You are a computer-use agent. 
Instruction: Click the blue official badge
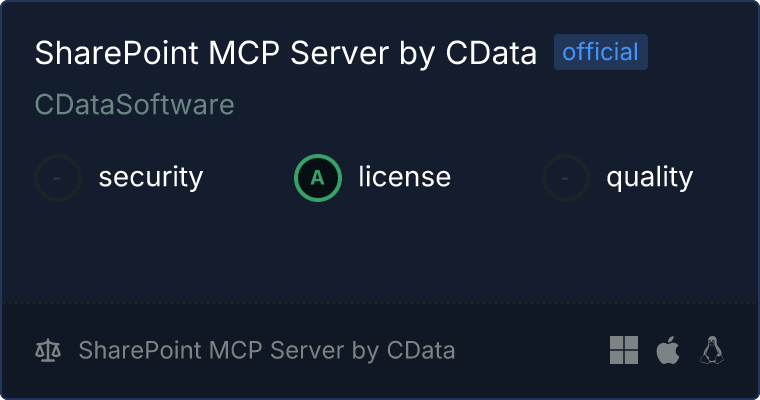pyautogui.click(x=600, y=53)
